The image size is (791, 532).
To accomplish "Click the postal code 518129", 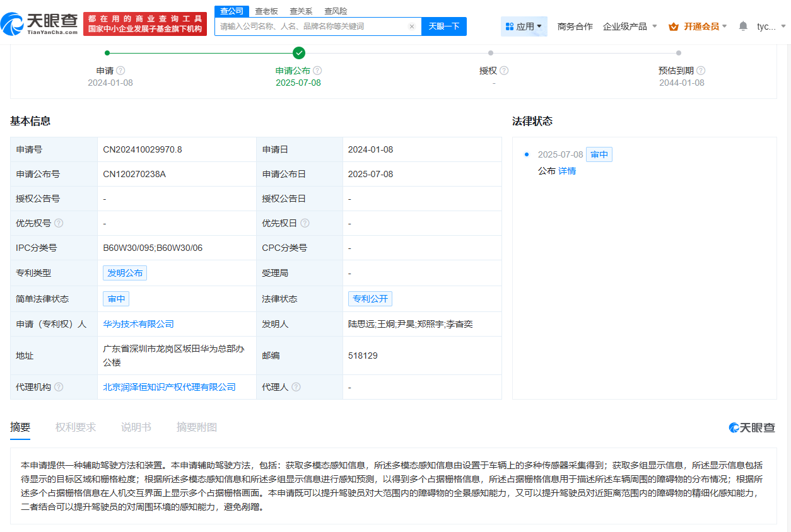I will [363, 356].
